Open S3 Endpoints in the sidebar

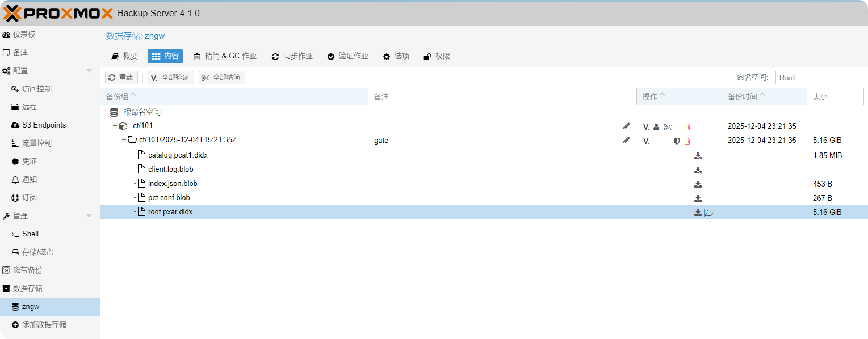point(44,125)
